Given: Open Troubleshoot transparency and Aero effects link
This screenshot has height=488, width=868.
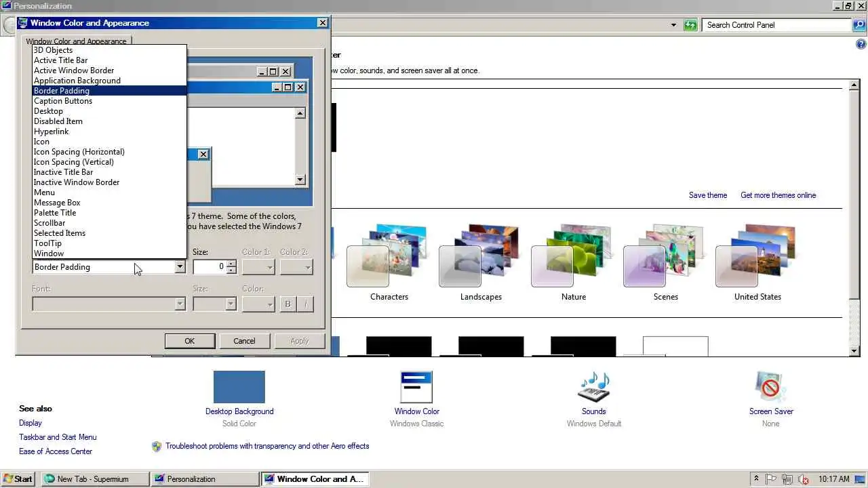Looking at the screenshot, I should click(267, 446).
